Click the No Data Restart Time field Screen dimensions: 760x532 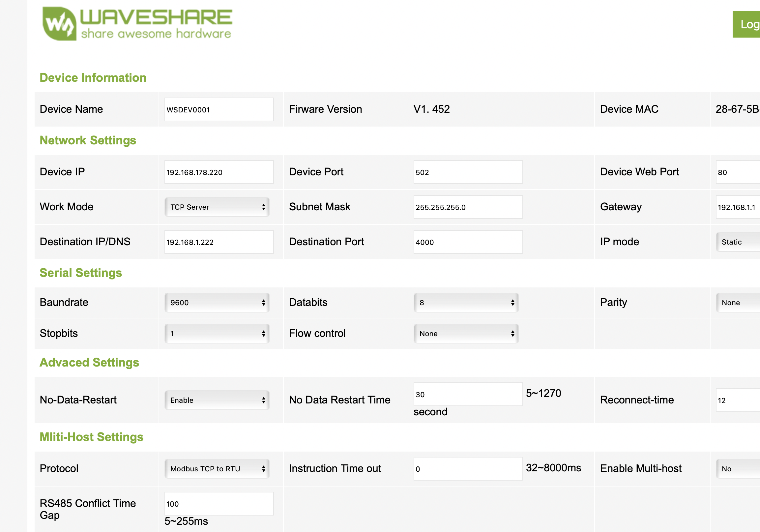(x=468, y=394)
